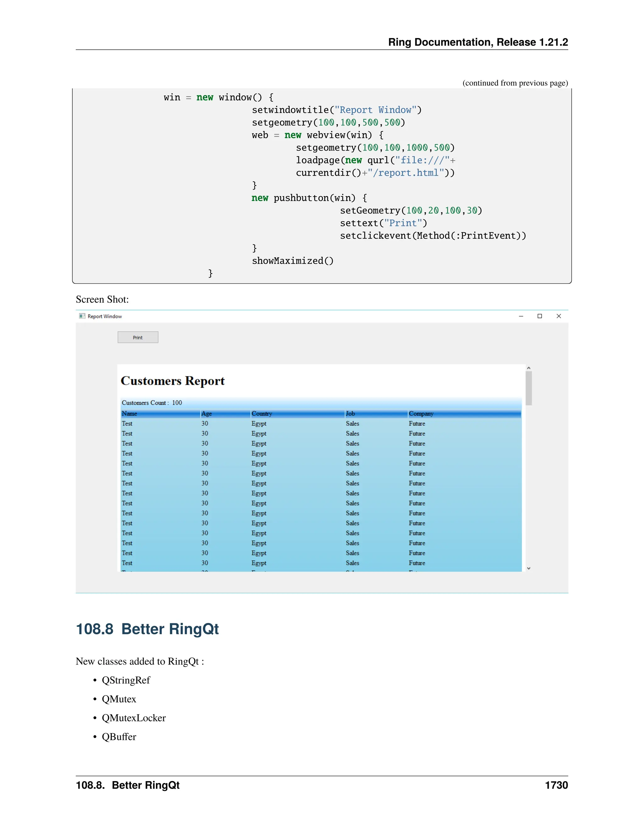Click the Age column header
644x833 pixels.
click(206, 413)
